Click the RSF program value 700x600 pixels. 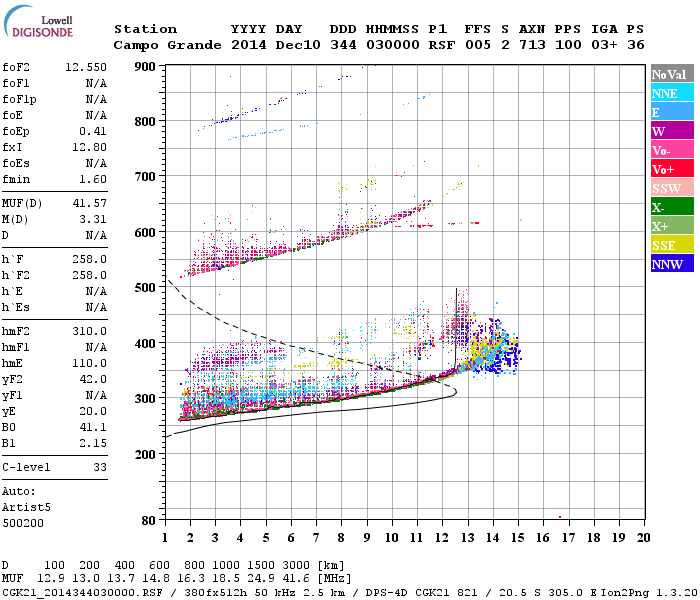point(442,45)
